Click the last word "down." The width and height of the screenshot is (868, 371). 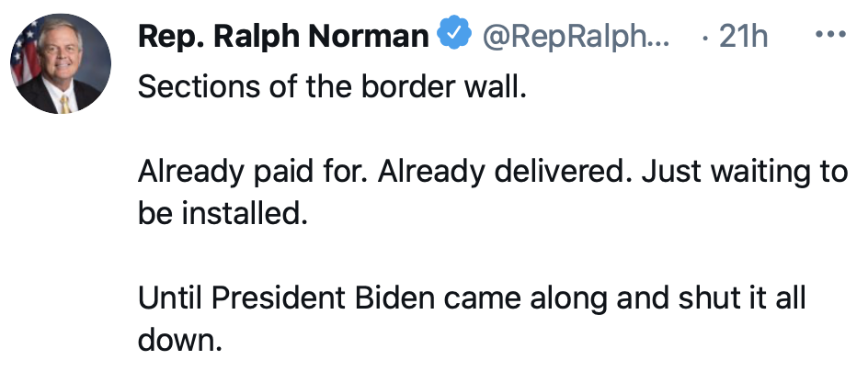click(x=180, y=341)
